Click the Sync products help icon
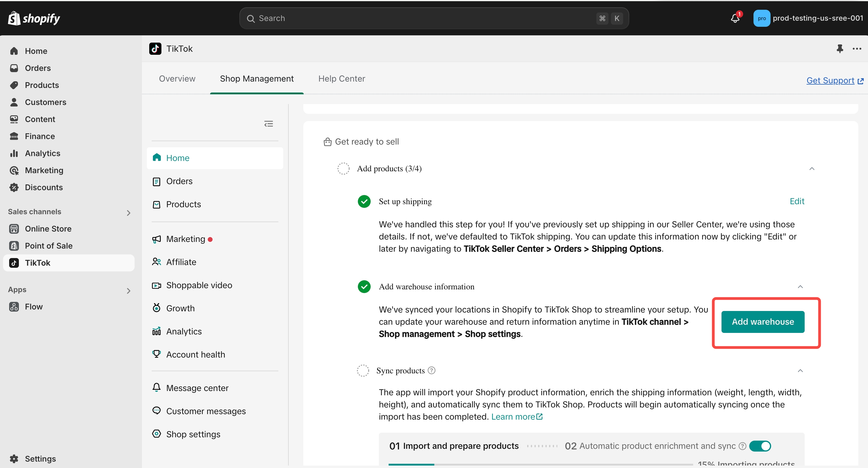 tap(432, 370)
